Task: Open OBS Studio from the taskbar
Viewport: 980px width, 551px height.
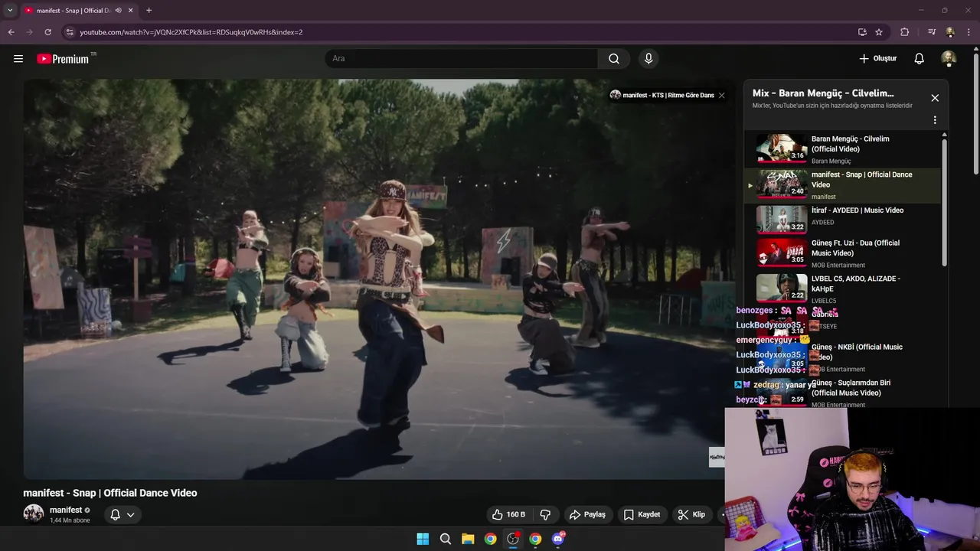Action: [x=513, y=539]
